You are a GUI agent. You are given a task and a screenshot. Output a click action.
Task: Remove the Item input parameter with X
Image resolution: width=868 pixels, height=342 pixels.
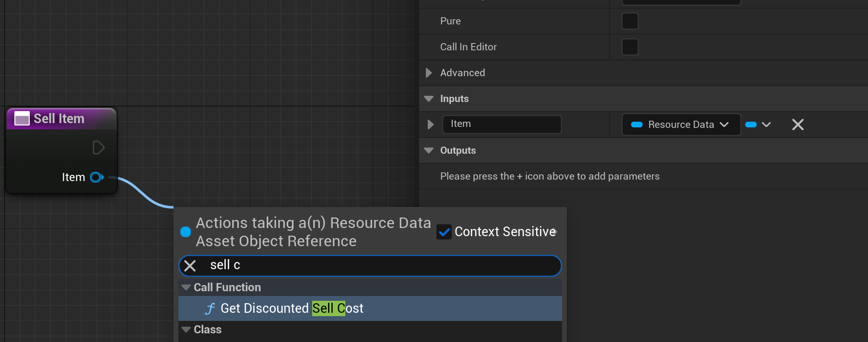(798, 125)
